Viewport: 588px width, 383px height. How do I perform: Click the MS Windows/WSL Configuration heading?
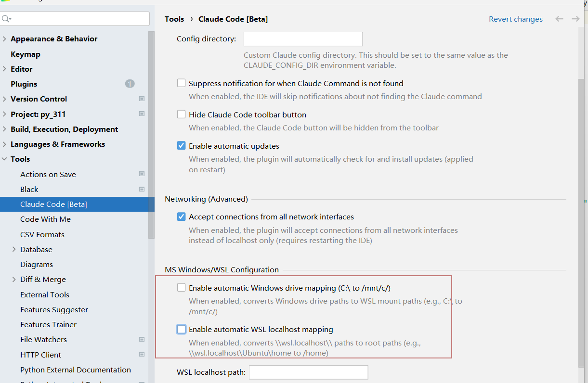[222, 269]
